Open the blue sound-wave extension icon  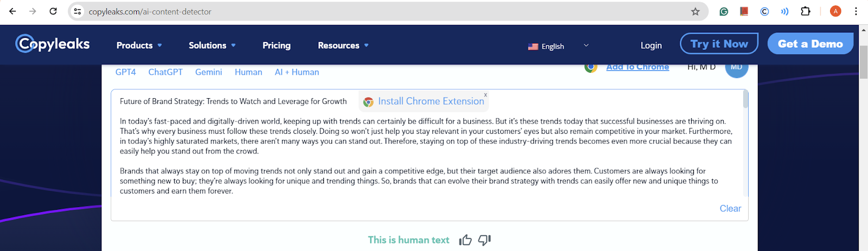(x=784, y=11)
